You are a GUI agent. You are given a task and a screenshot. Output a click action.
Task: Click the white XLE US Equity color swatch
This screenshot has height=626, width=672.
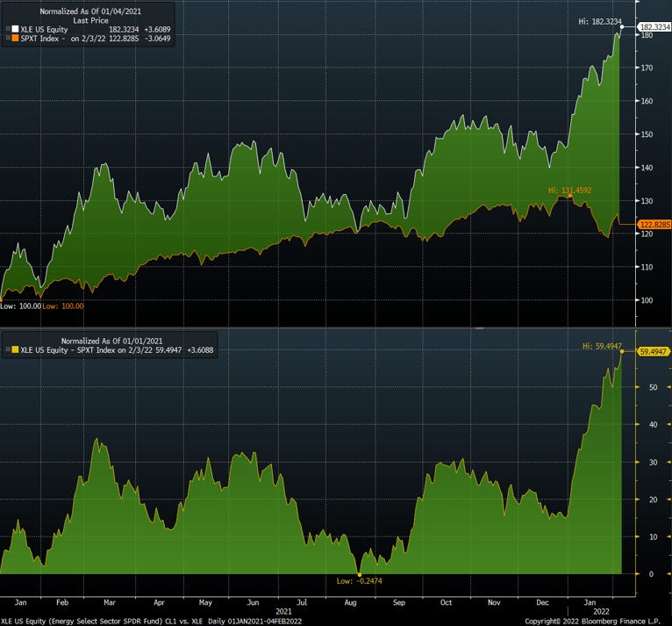click(x=15, y=29)
